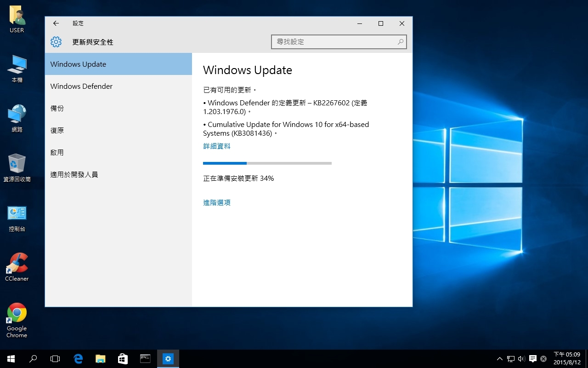
Task: Click the Cumulative Update KB3081436 text
Action: (x=286, y=129)
